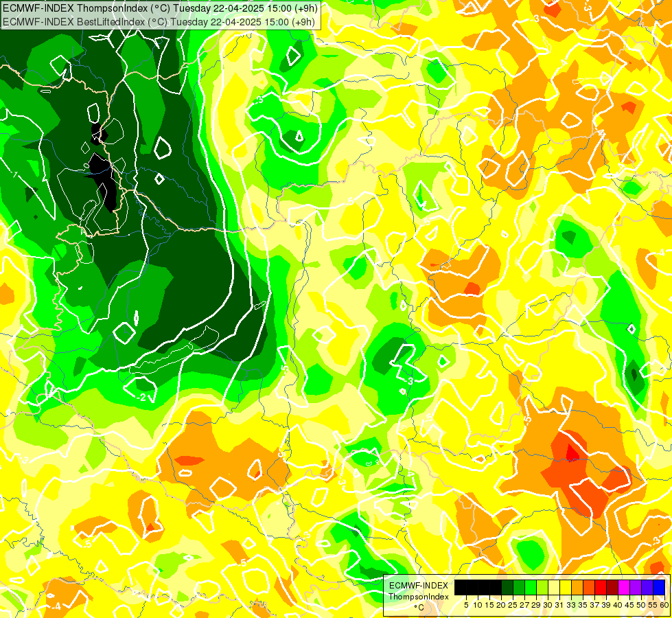Click legend tick value 55
Screen dimensions: 672x618
[653, 605]
